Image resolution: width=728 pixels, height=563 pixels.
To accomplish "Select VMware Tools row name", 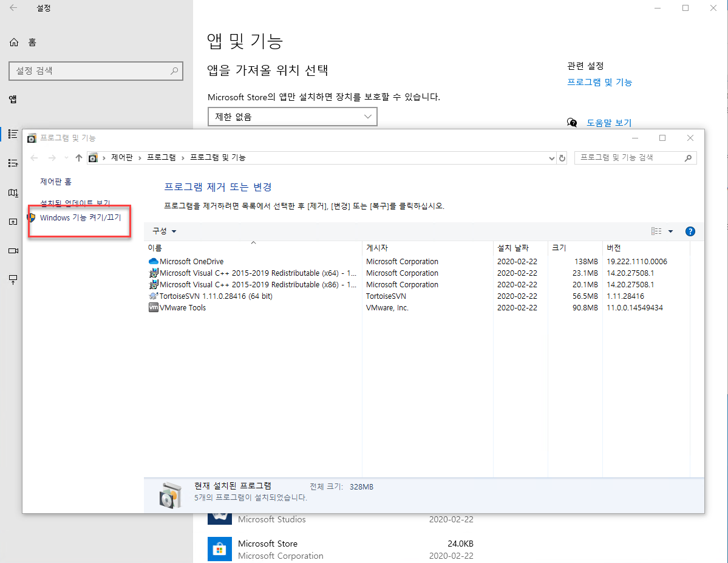I will pyautogui.click(x=183, y=307).
